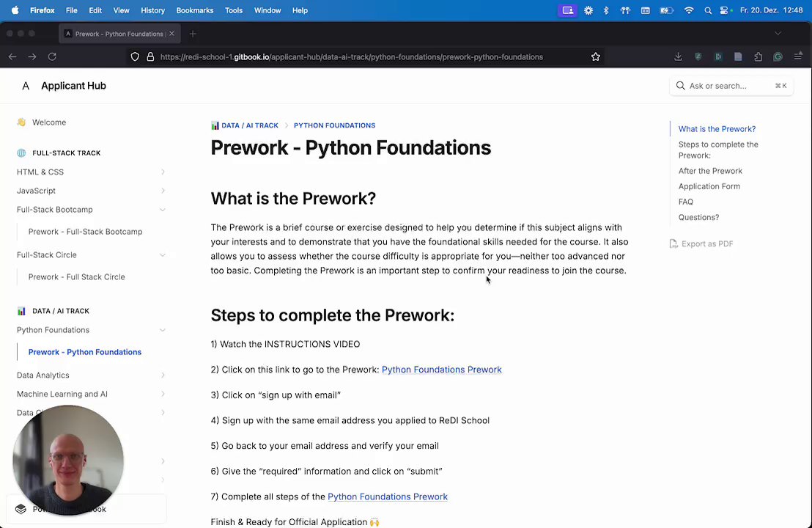Screen dimensions: 812x528
Task: Open Control Center icon in menu bar
Action: click(725, 10)
